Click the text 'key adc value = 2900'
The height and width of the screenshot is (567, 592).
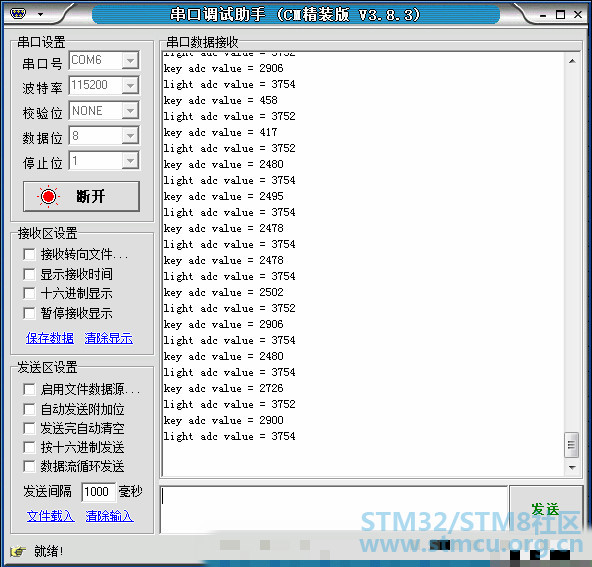click(224, 421)
